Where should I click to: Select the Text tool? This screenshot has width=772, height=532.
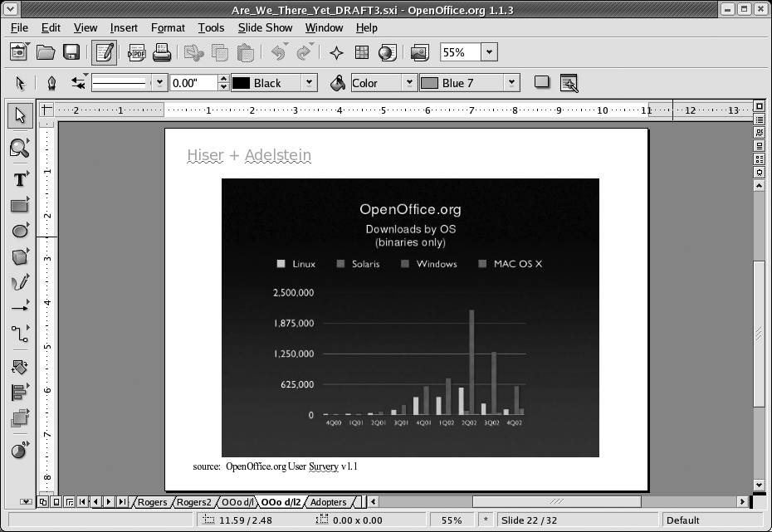tap(20, 179)
